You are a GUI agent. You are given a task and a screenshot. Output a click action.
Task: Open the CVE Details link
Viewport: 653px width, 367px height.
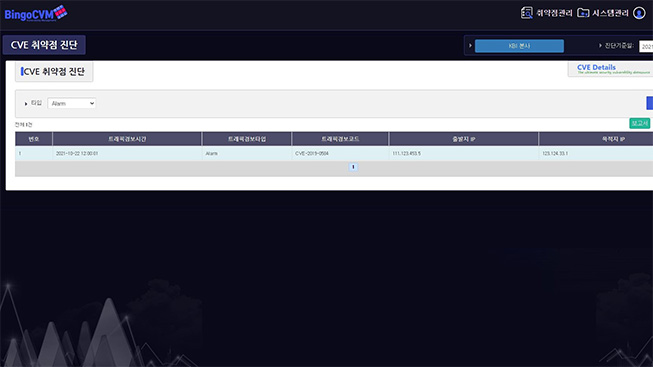tap(611, 69)
